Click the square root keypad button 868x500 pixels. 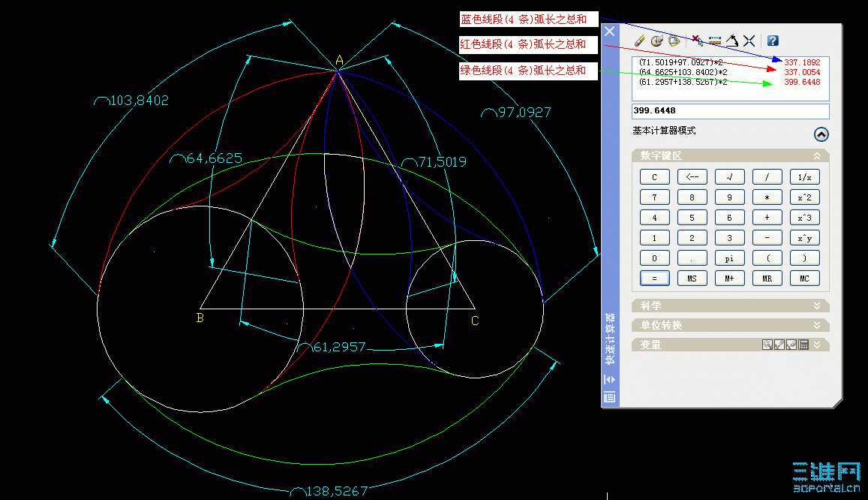tap(730, 177)
